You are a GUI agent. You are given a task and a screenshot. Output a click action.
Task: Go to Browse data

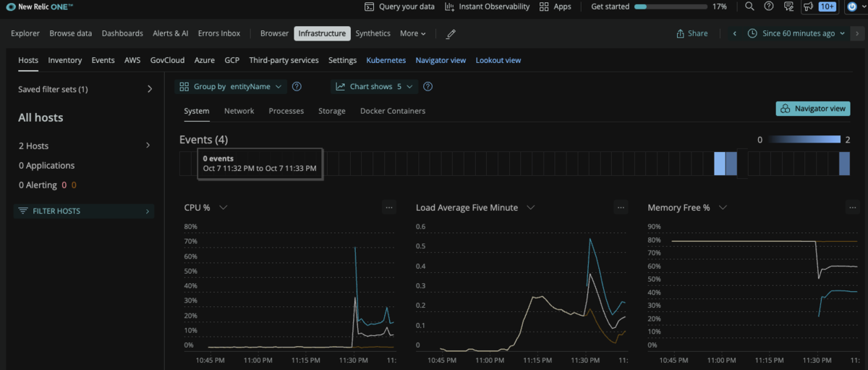[70, 33]
